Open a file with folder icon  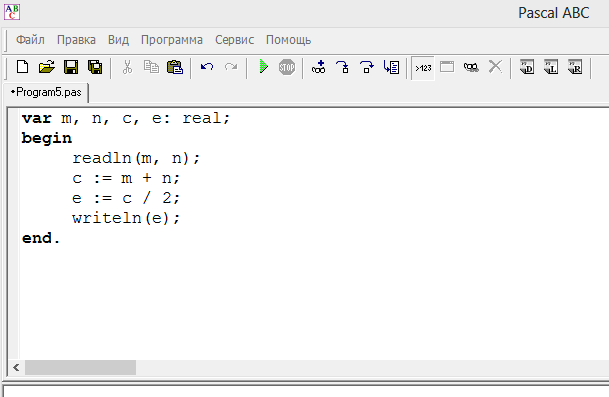click(x=47, y=67)
